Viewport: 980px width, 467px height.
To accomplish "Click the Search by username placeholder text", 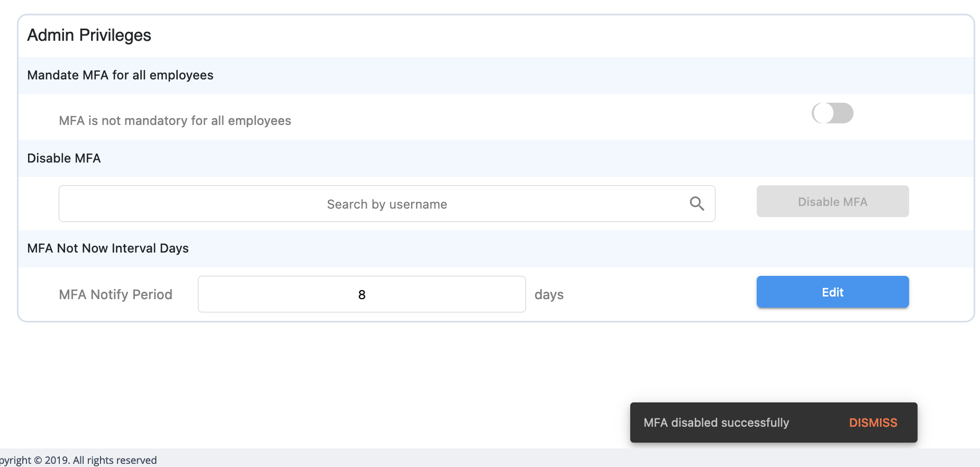I will coord(387,204).
